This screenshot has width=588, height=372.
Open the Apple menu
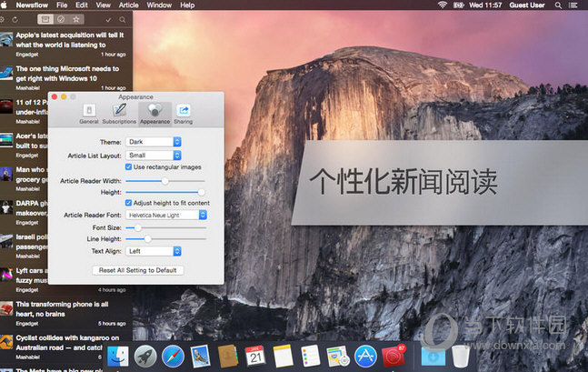click(5, 5)
